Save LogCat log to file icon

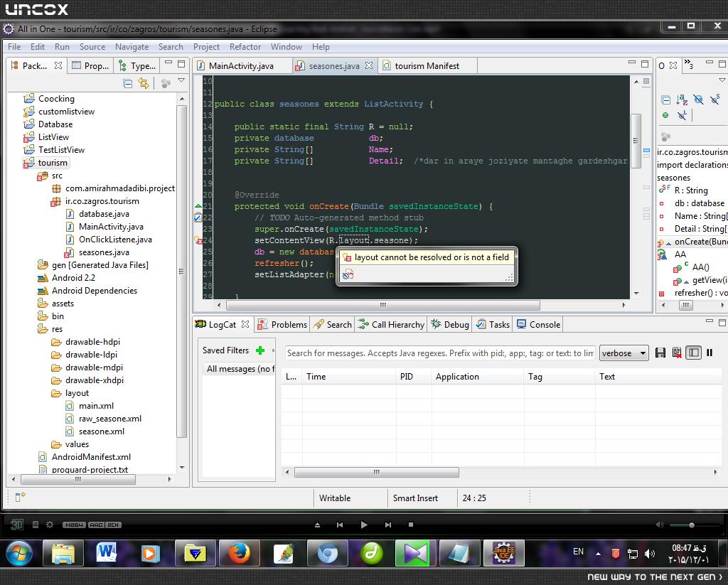coord(660,353)
